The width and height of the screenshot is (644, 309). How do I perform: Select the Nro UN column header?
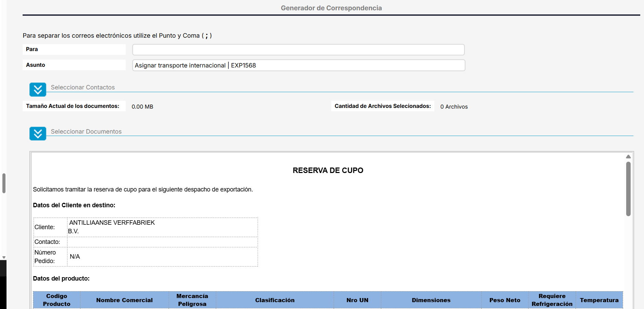pyautogui.click(x=357, y=300)
